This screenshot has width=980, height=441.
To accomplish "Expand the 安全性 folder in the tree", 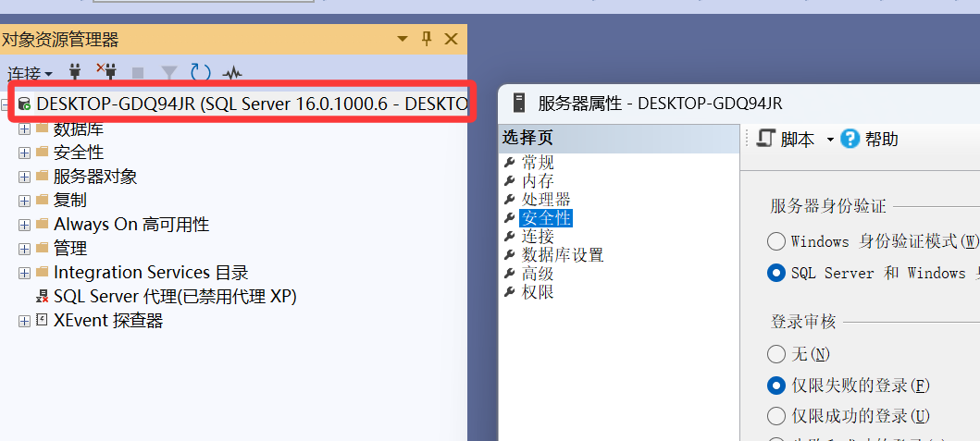I will (x=24, y=153).
